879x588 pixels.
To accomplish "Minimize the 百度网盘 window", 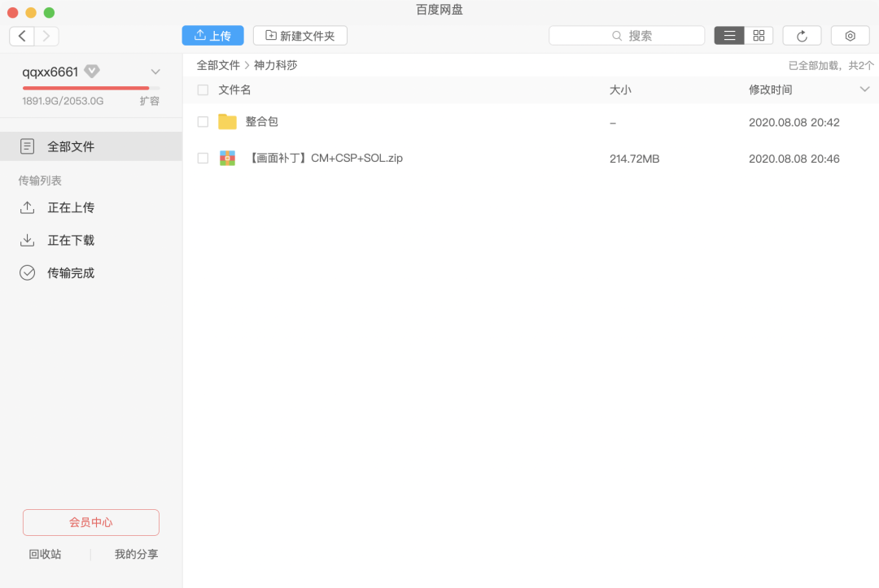I will 31,12.
